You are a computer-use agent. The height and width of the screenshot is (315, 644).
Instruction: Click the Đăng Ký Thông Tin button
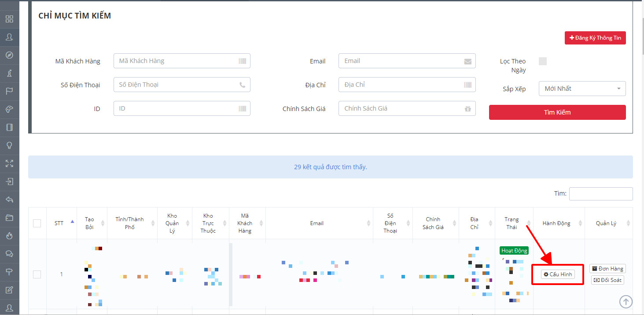(x=595, y=38)
